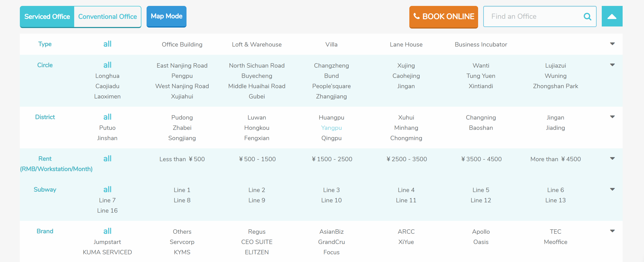Filter by Huangpu district

point(332,118)
